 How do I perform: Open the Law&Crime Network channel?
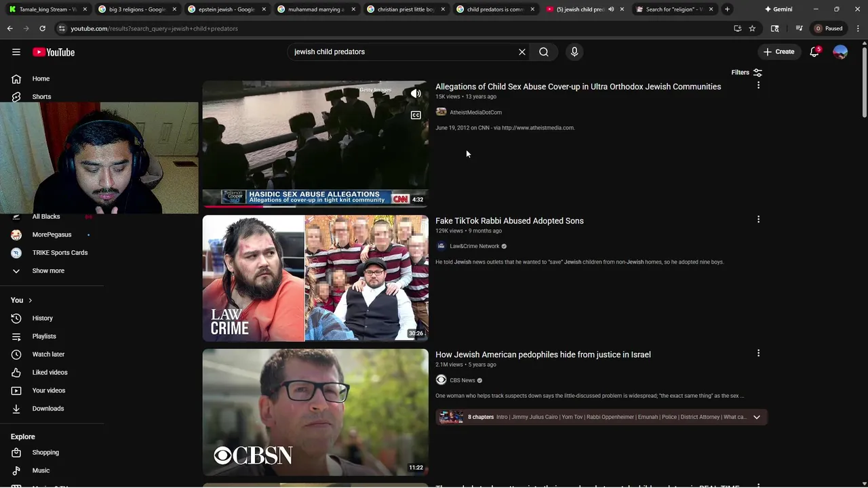474,246
